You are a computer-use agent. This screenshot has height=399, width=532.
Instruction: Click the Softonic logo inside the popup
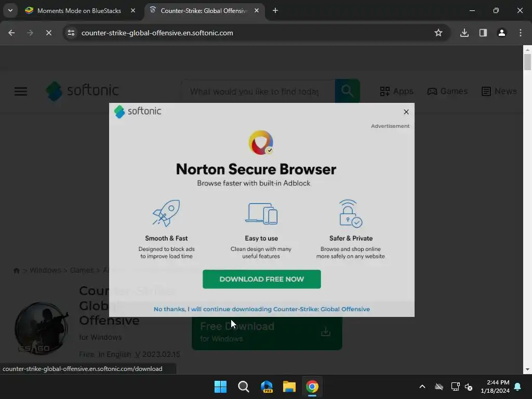pos(137,111)
